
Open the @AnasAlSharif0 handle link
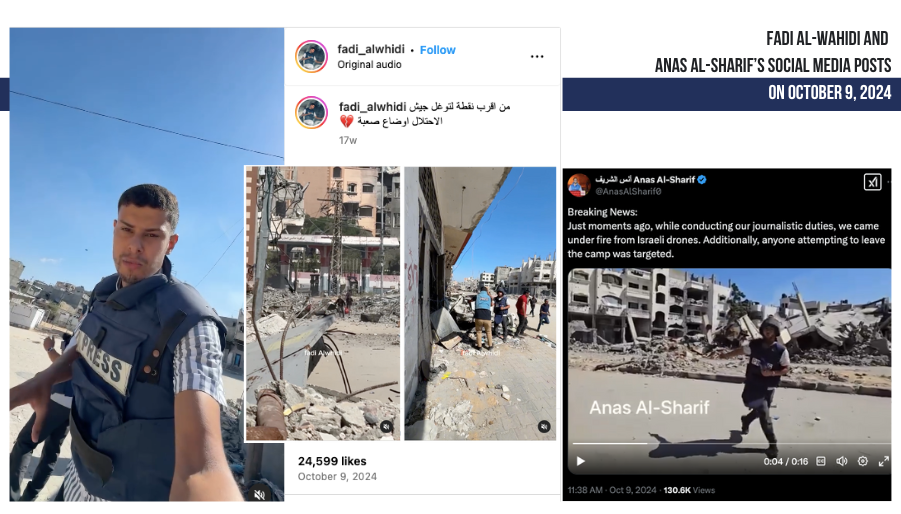(627, 191)
